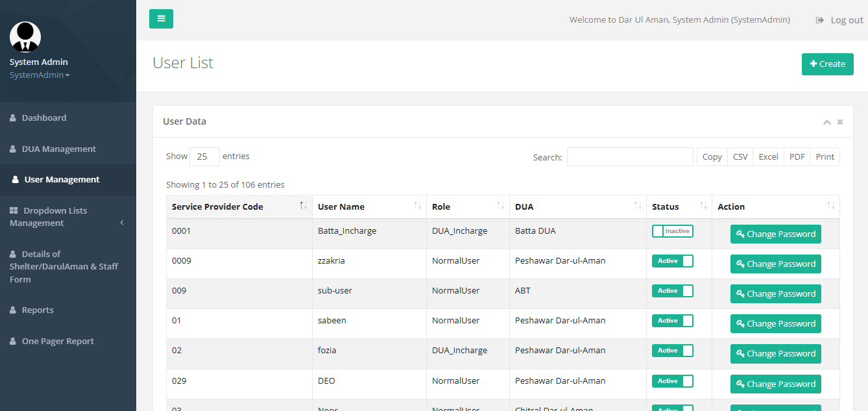
Task: Activate the Batta_Incharge inactive status toggle
Action: (x=672, y=231)
